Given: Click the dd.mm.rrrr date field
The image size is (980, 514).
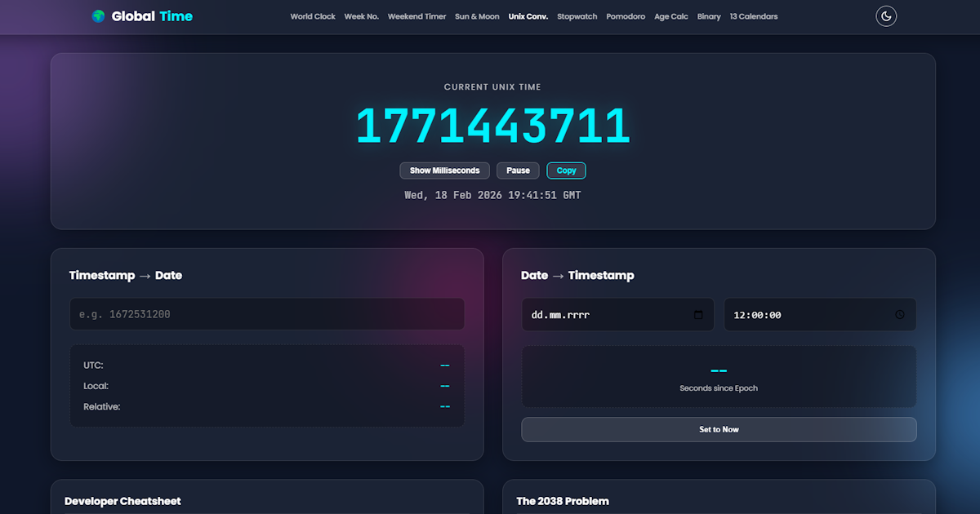Looking at the screenshot, I should [618, 315].
